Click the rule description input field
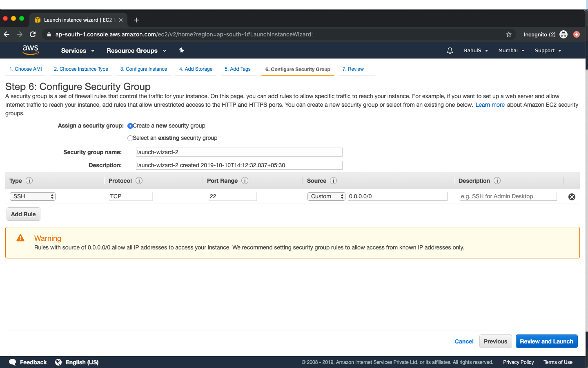 pyautogui.click(x=508, y=196)
